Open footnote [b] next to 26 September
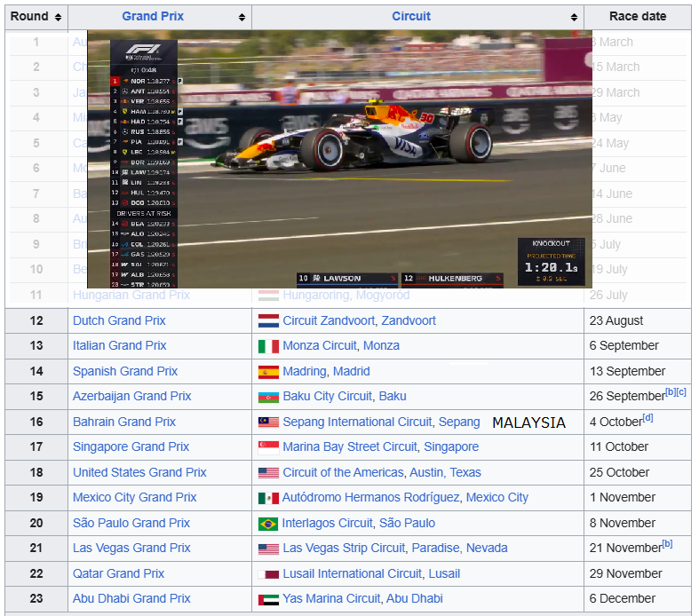699x616 pixels. pyautogui.click(x=670, y=392)
